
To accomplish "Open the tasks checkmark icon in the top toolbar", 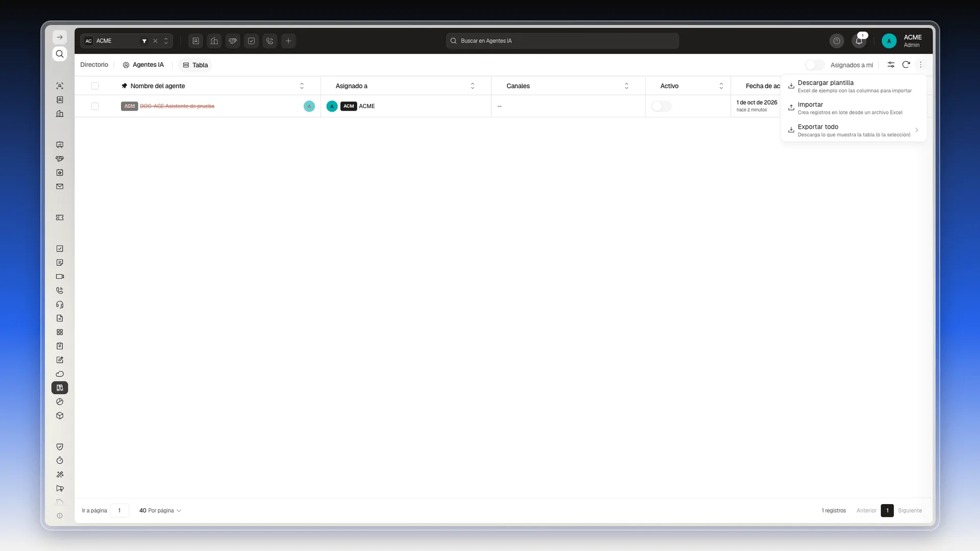I will (x=251, y=41).
